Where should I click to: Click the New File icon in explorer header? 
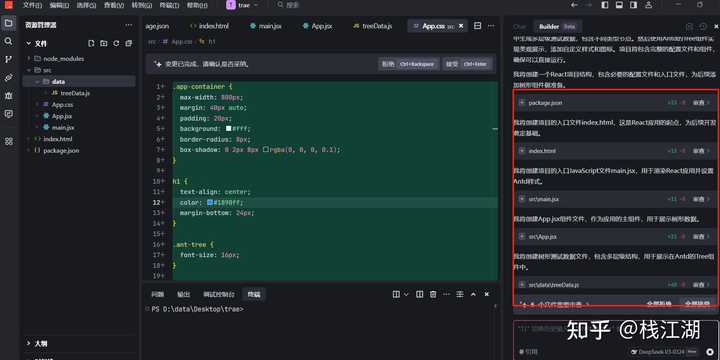click(91, 43)
